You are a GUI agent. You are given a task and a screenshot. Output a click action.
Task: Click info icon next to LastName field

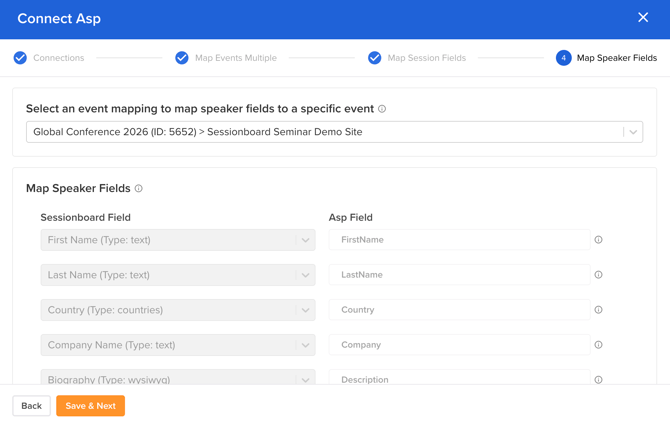point(598,275)
